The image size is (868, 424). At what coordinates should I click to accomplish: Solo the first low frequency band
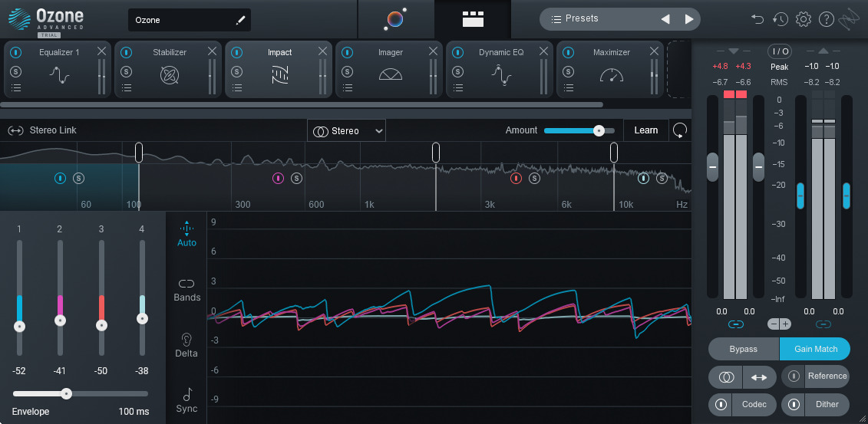(79, 178)
